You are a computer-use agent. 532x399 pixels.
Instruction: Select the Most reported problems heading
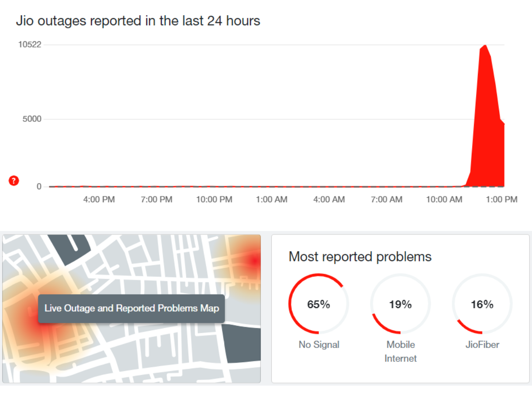(x=360, y=256)
